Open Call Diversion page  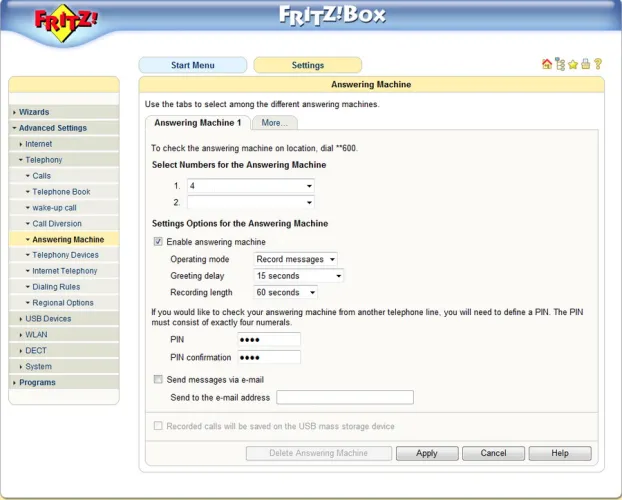tap(64, 223)
